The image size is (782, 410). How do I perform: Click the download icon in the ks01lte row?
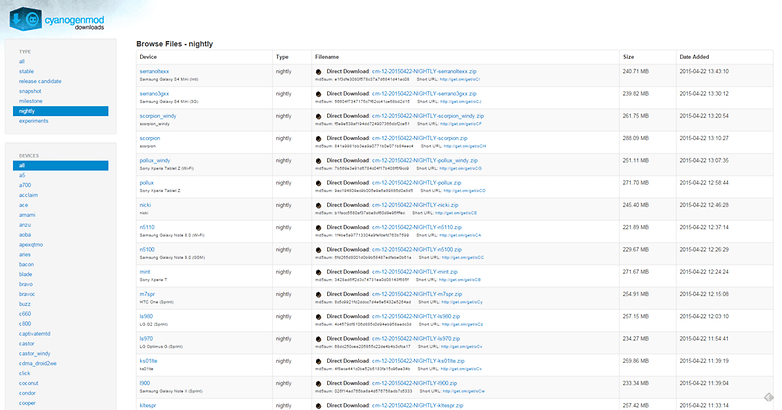point(319,362)
